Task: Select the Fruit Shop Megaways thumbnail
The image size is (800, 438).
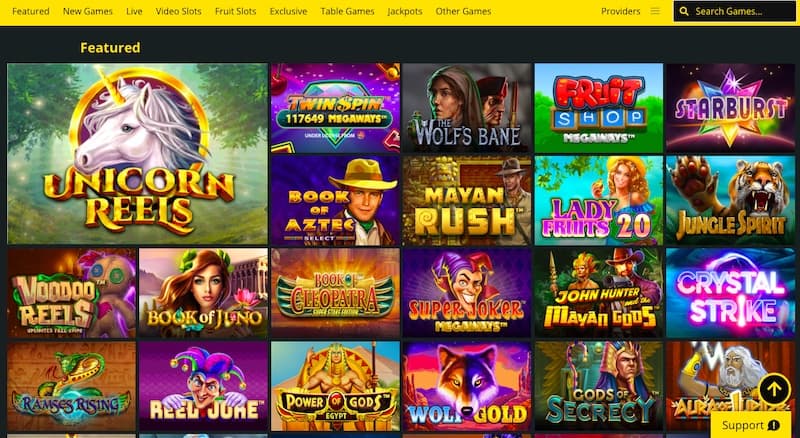Action: tap(598, 108)
